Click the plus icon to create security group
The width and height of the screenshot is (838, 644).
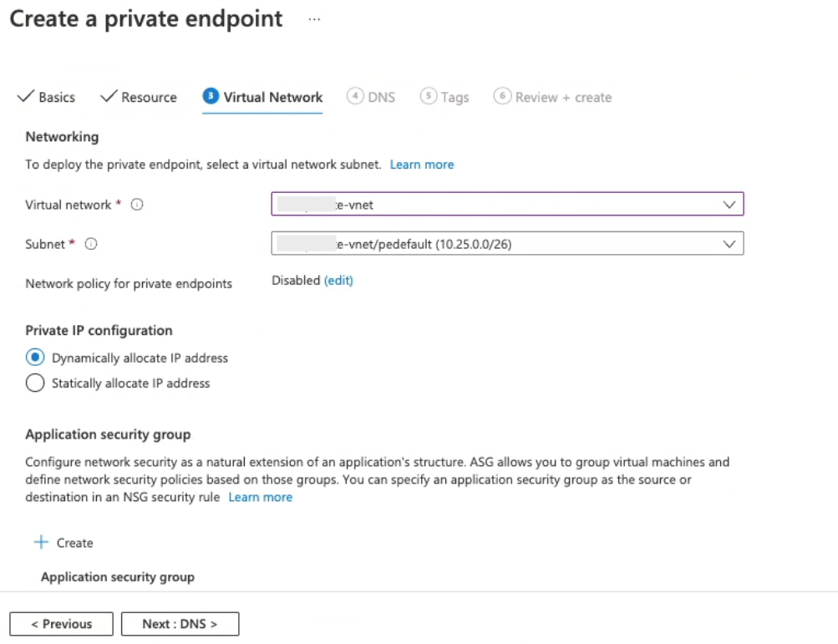pyautogui.click(x=41, y=543)
